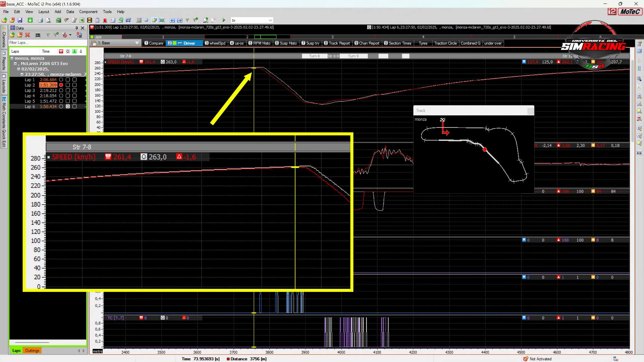This screenshot has width=644, height=362.
Task: Open the playback speed 1x dropdown
Action: tap(270, 20)
